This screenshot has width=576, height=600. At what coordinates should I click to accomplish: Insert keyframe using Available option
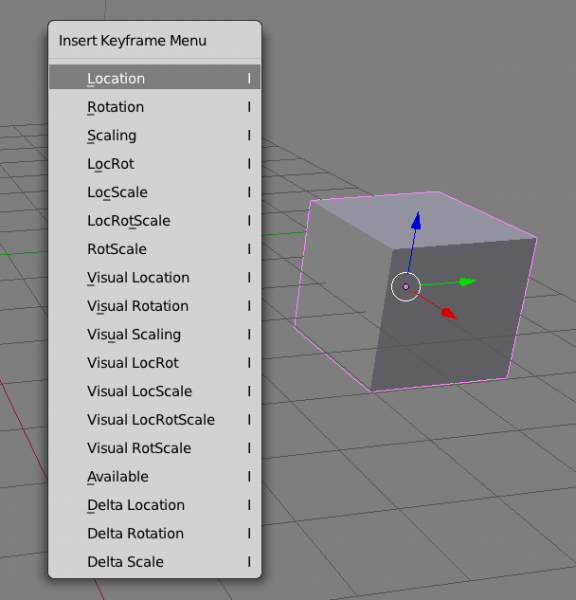pyautogui.click(x=155, y=477)
